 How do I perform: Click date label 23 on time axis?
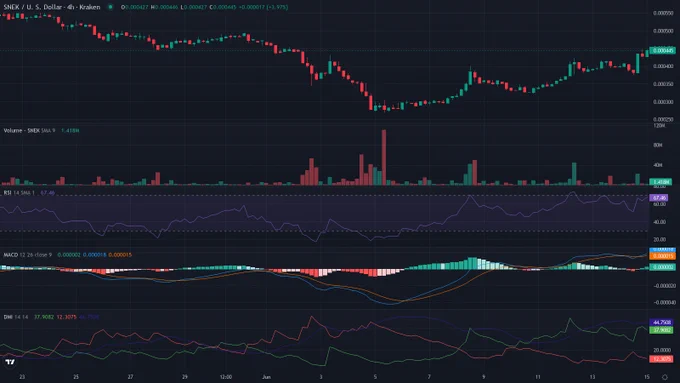tap(22, 377)
